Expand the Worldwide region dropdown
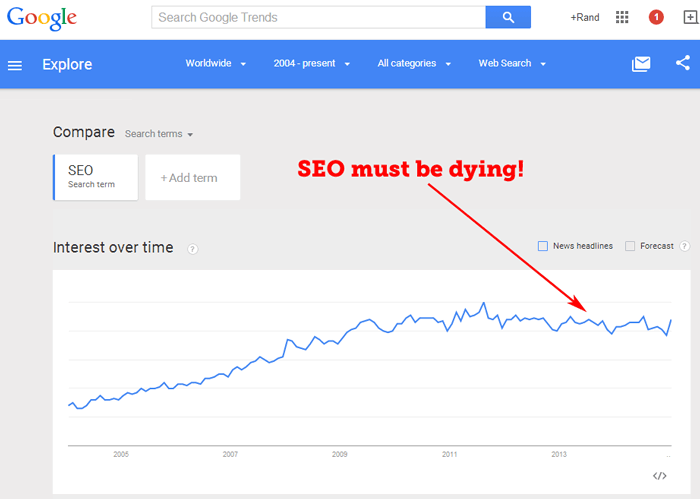Viewport: 700px width, 499px height. [x=216, y=63]
